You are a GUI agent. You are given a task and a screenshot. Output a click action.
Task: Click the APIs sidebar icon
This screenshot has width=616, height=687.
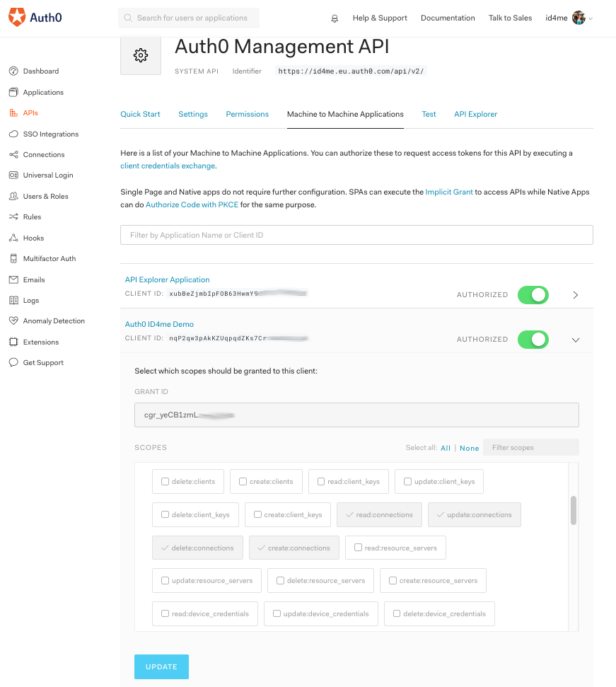(13, 113)
